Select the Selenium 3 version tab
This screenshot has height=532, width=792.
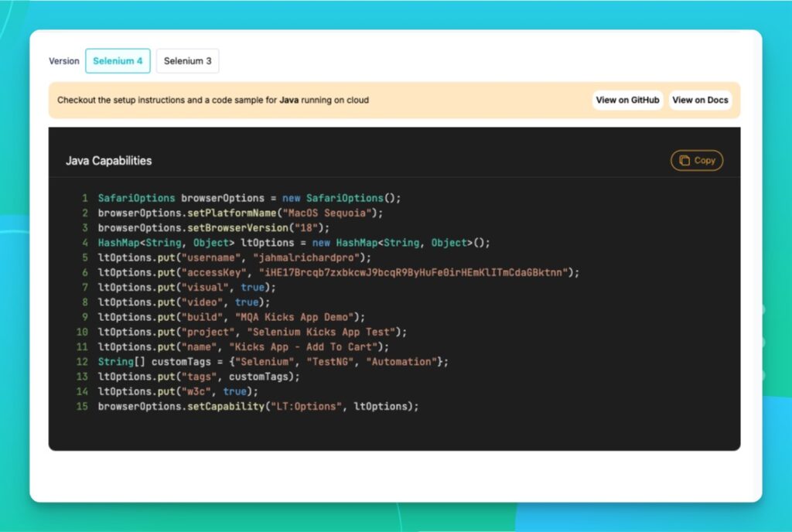[x=187, y=61]
